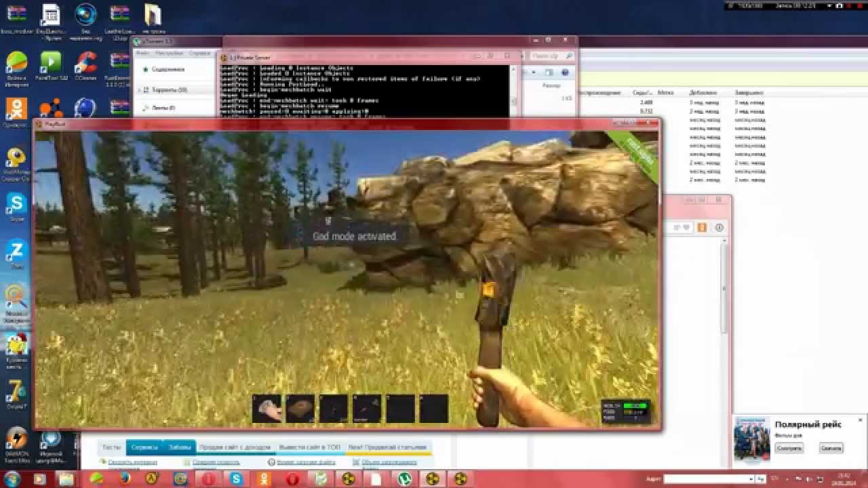Select the rock item in hotbar slot one
This screenshot has width=868, height=488.
pos(267,409)
